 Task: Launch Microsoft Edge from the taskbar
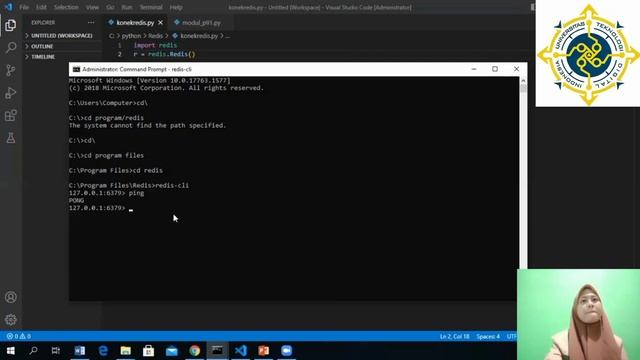coord(103,351)
